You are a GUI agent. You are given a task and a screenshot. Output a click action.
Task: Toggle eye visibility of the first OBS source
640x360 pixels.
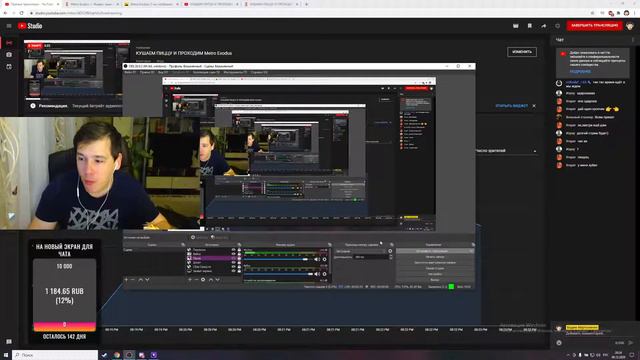pyautogui.click(x=233, y=249)
